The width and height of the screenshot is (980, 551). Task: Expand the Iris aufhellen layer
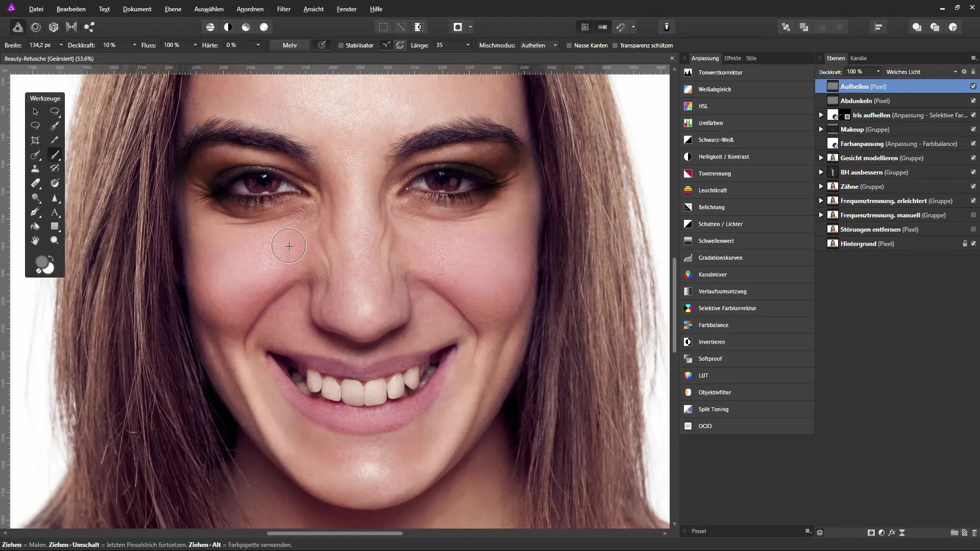click(821, 115)
